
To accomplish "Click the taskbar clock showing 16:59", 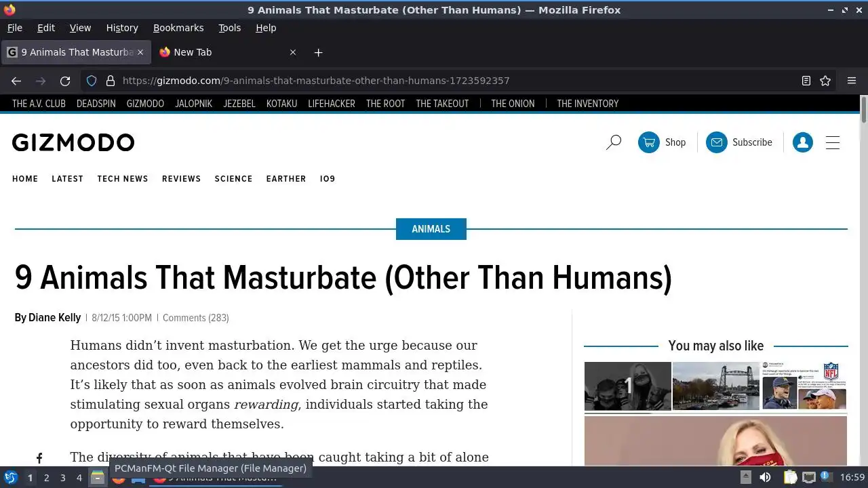I will [852, 478].
